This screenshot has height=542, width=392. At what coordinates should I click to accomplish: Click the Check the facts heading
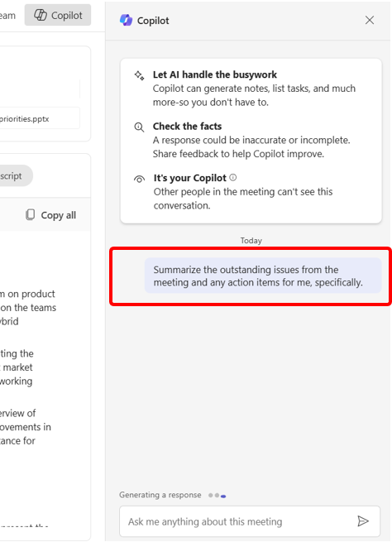187,127
